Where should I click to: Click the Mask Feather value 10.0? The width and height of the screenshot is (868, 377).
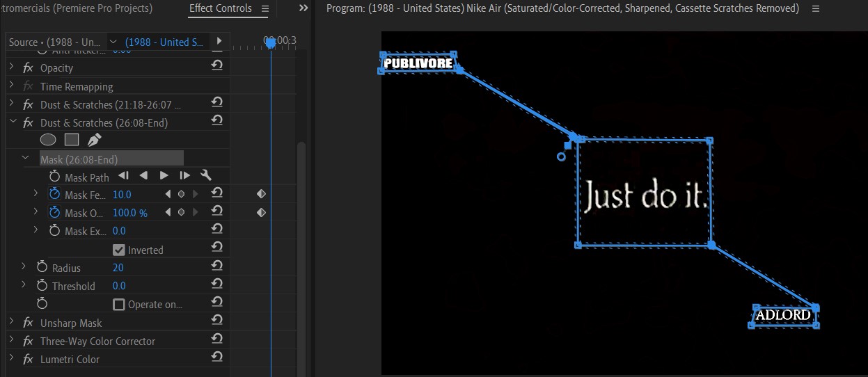pyautogui.click(x=122, y=195)
